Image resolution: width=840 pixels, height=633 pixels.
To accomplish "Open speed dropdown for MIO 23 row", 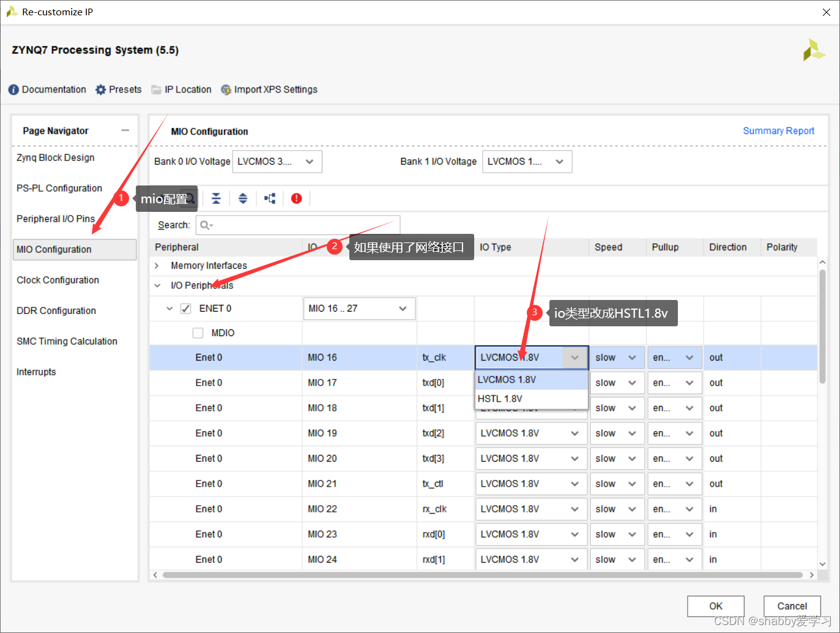I will (617, 534).
